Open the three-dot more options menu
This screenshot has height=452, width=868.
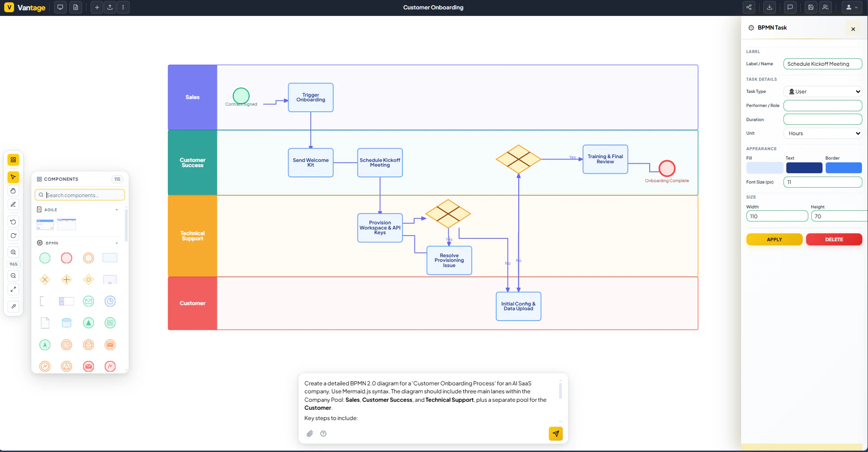(123, 8)
